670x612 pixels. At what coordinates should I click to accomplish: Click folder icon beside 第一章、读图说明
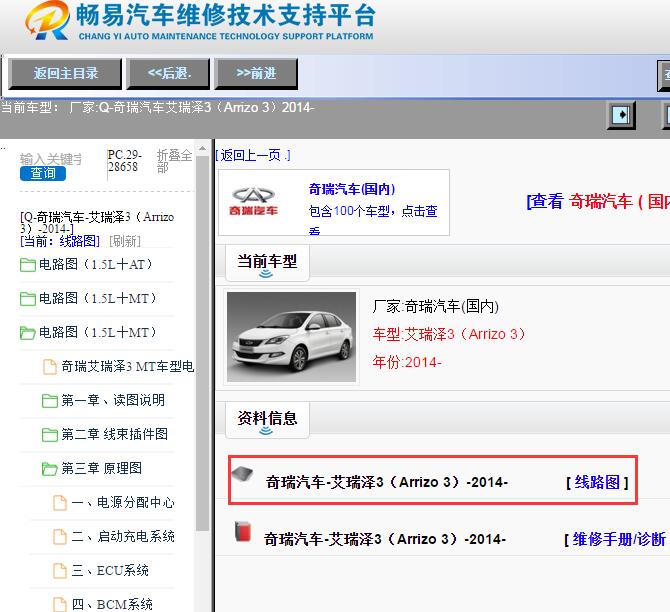[x=50, y=401]
